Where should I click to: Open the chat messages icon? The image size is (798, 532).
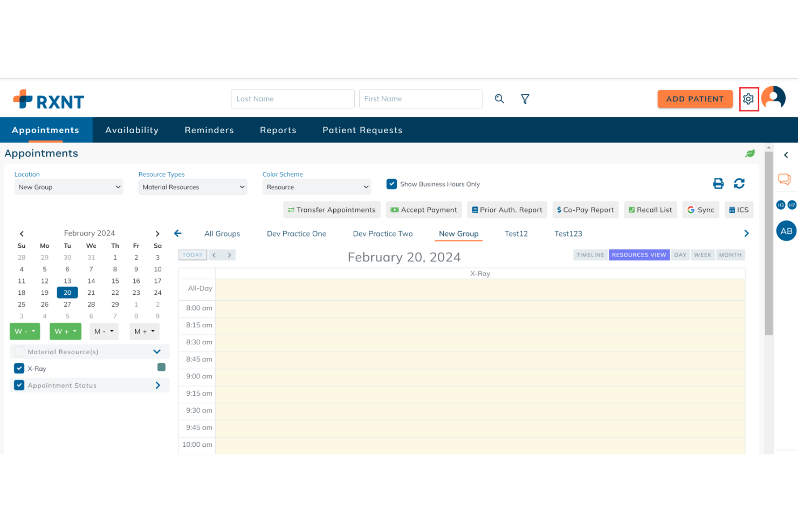click(784, 179)
